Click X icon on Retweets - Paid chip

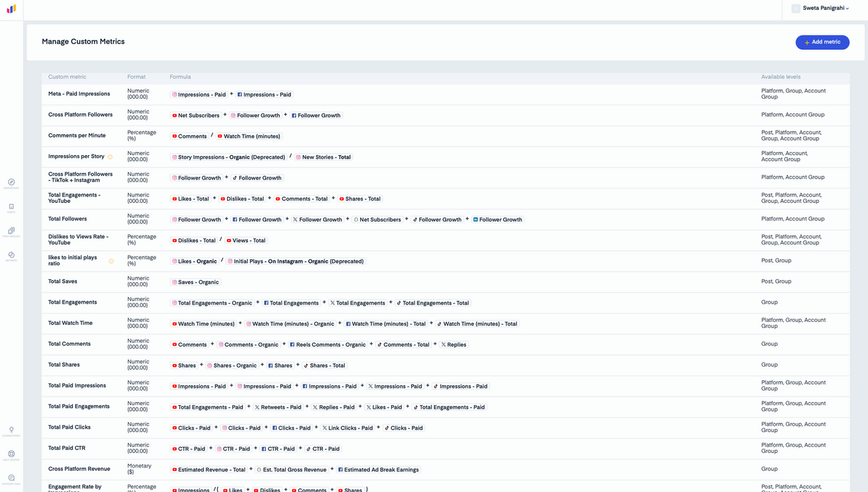point(257,408)
